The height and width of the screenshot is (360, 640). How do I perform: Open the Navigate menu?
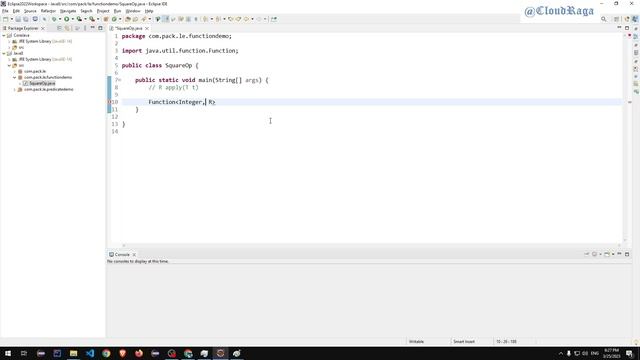pos(68,11)
